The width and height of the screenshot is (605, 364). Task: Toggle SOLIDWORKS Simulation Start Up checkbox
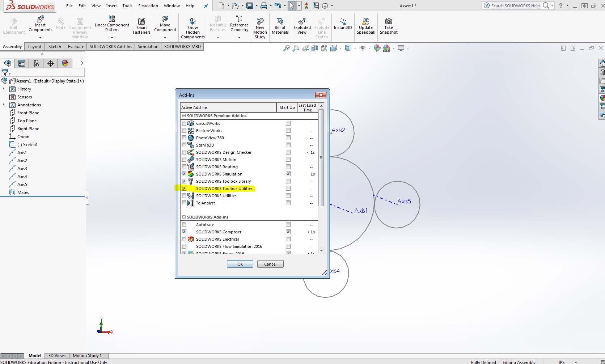click(288, 174)
